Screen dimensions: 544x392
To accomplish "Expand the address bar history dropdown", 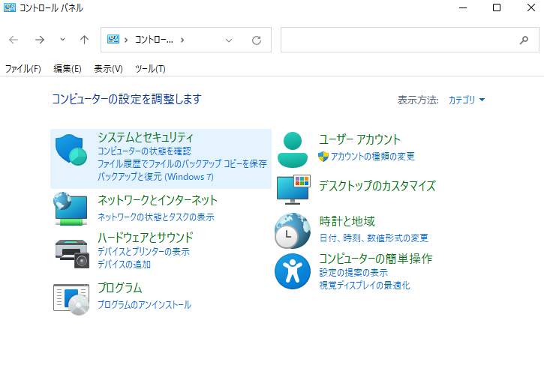I will point(230,40).
